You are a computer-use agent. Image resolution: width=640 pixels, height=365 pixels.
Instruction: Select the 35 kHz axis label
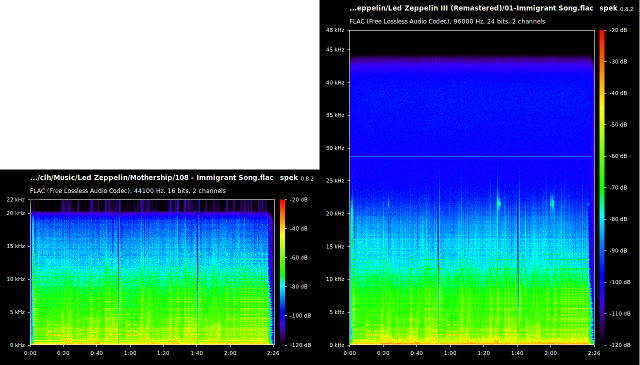[x=335, y=115]
